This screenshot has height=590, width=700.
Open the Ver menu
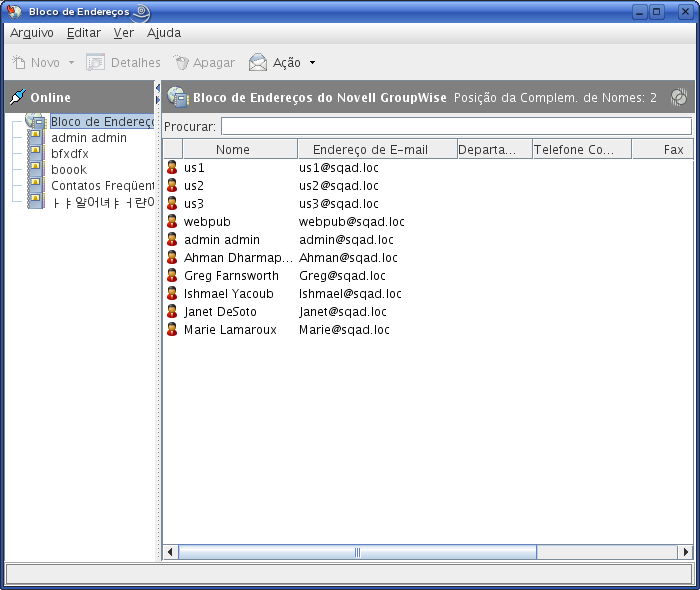click(123, 33)
